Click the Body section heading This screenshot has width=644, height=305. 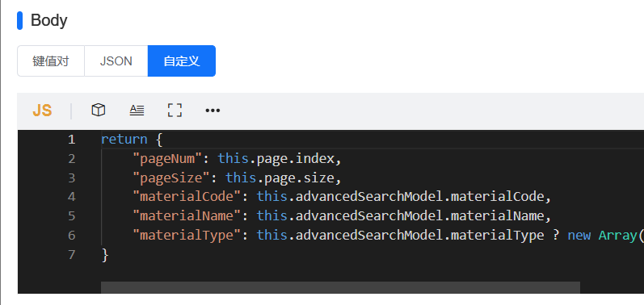tap(48, 20)
